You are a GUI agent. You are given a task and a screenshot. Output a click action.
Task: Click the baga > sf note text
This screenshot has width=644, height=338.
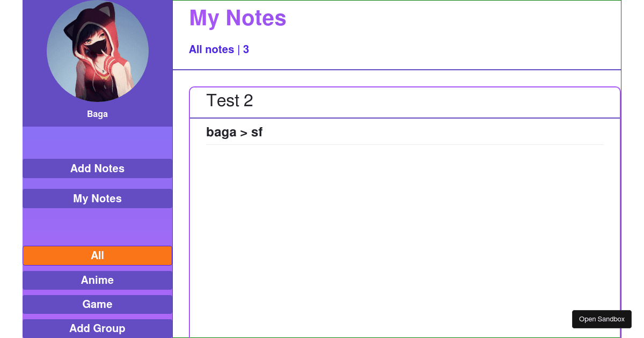click(x=235, y=132)
